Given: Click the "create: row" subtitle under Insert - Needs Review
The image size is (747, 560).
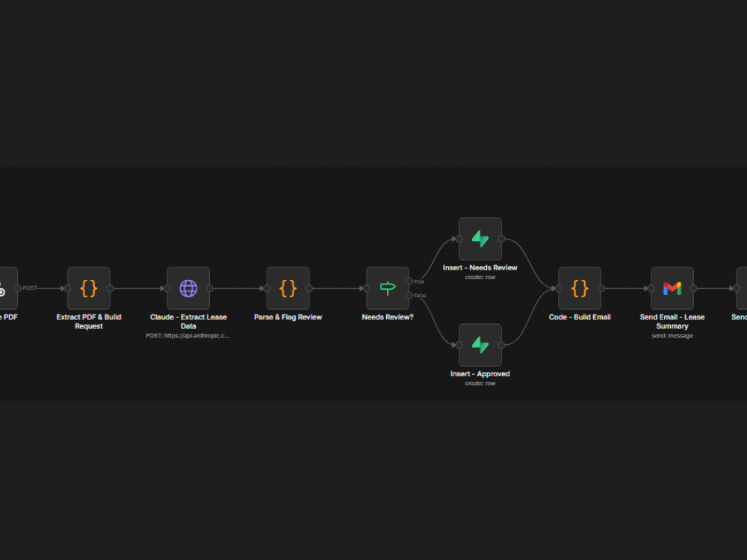Looking at the screenshot, I should click(x=480, y=277).
